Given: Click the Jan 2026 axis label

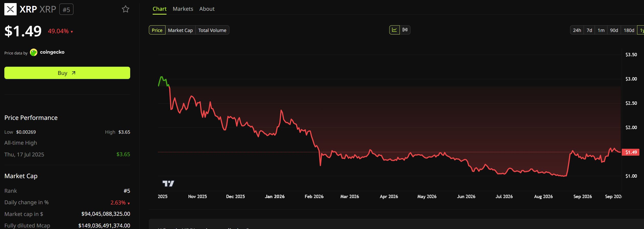Looking at the screenshot, I should pyautogui.click(x=275, y=197).
